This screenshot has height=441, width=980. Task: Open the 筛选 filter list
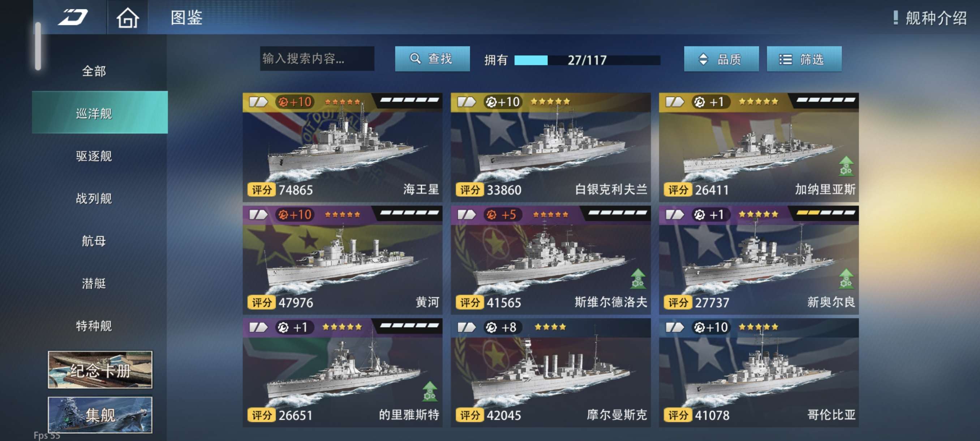coord(804,59)
